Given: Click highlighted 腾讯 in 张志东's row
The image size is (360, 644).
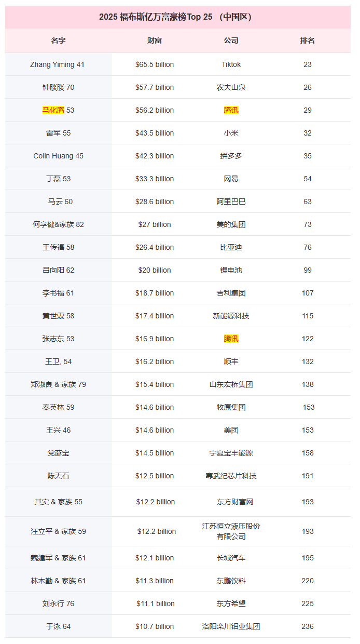Looking at the screenshot, I should (231, 339).
